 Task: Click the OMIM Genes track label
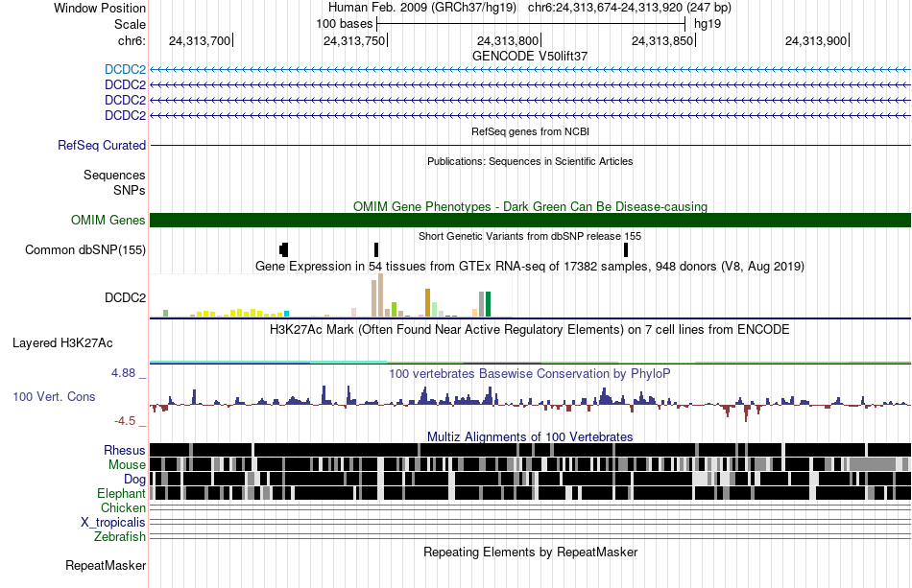tap(108, 221)
